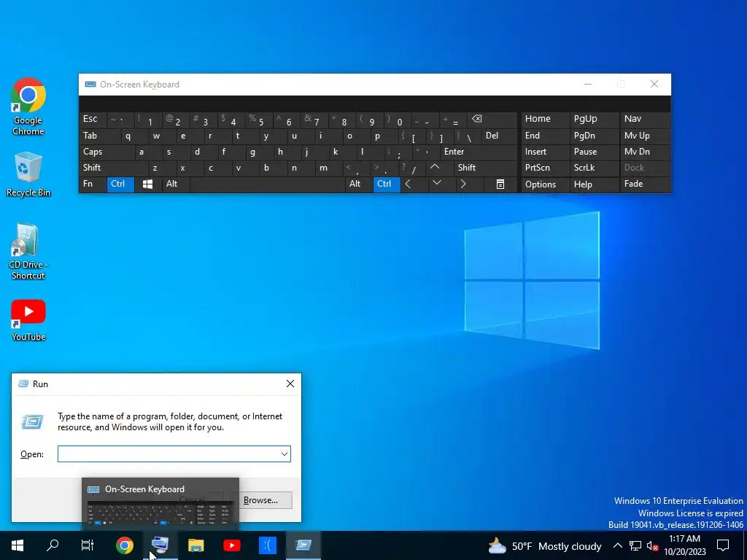Open the taskbar search magnifier
Screen dimensions: 747x560
(53, 545)
